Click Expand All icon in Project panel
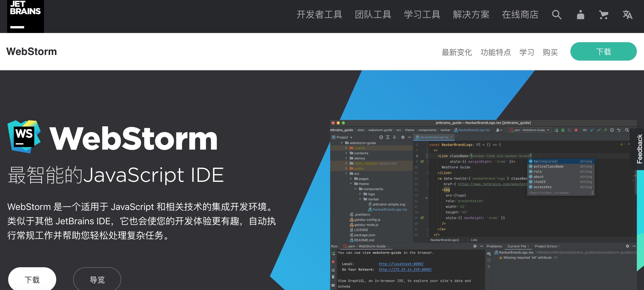Screen dimensions: 644x290 (x=388, y=137)
